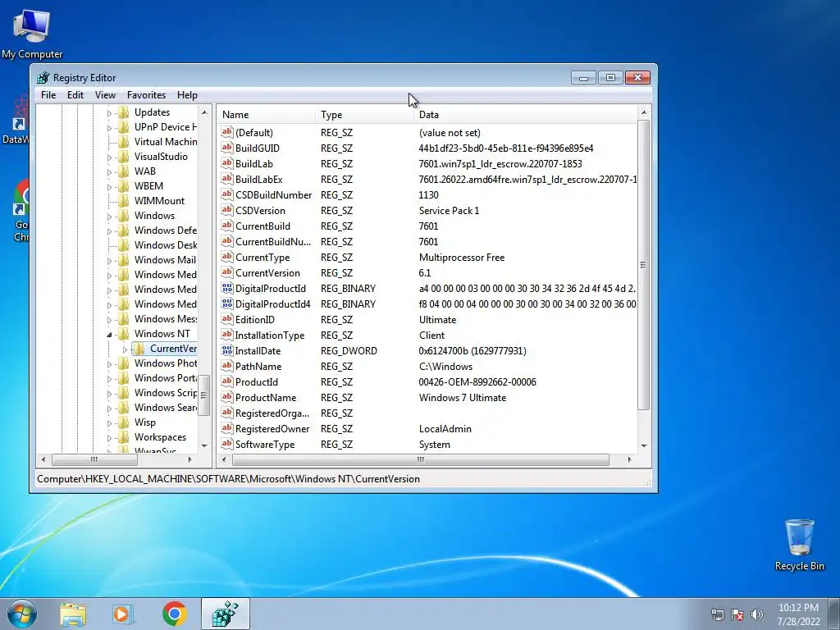Click tree pane scroll left arrow

pos(43,459)
